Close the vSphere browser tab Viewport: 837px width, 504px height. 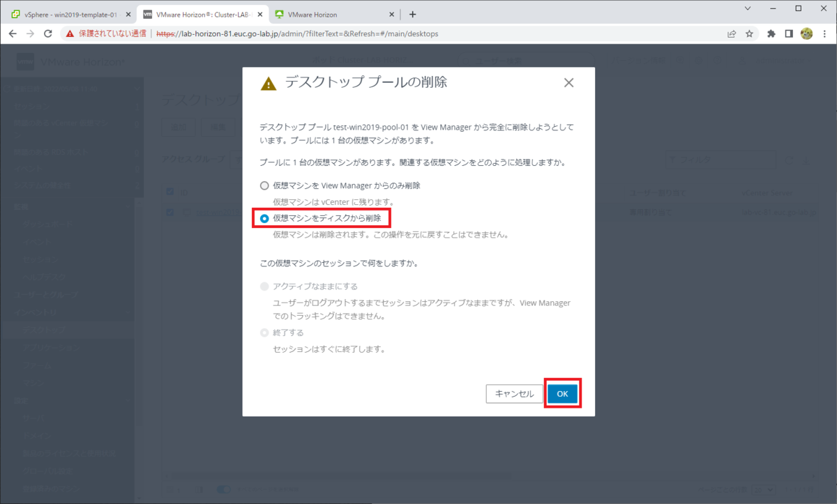[128, 14]
